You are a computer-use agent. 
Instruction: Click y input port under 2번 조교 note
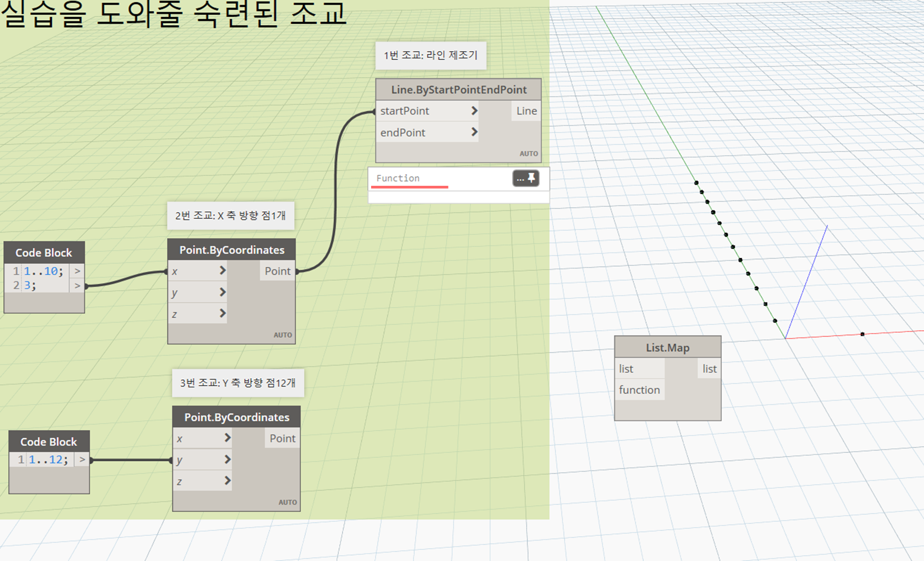(197, 292)
